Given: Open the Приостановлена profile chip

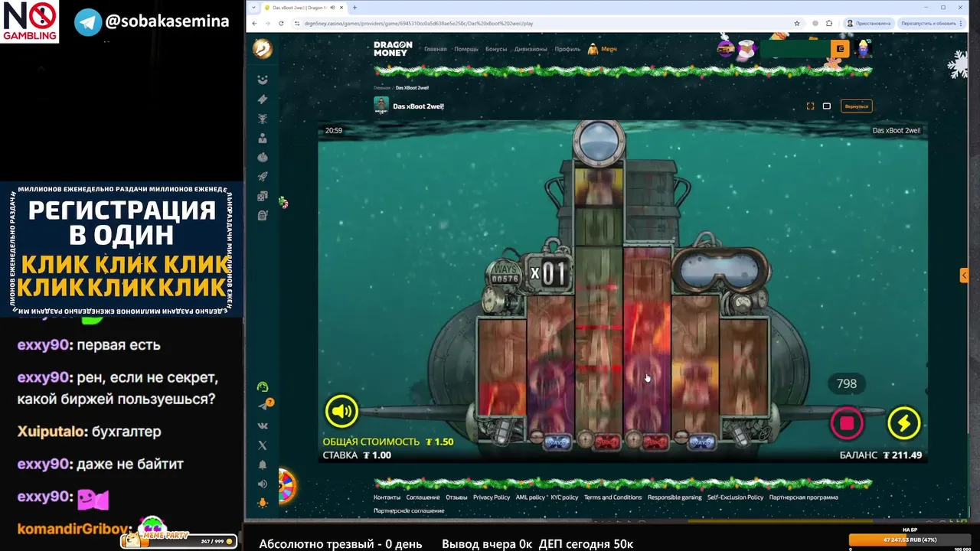Looking at the screenshot, I should tap(868, 23).
